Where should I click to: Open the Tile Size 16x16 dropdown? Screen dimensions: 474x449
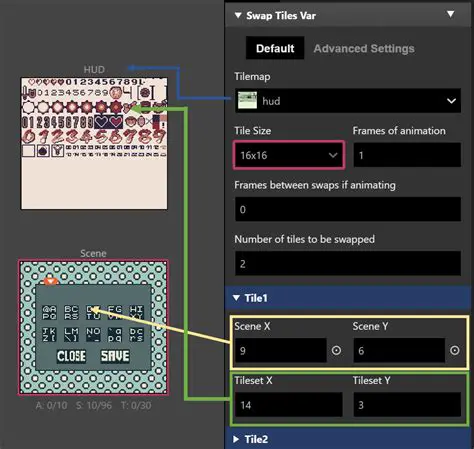289,155
